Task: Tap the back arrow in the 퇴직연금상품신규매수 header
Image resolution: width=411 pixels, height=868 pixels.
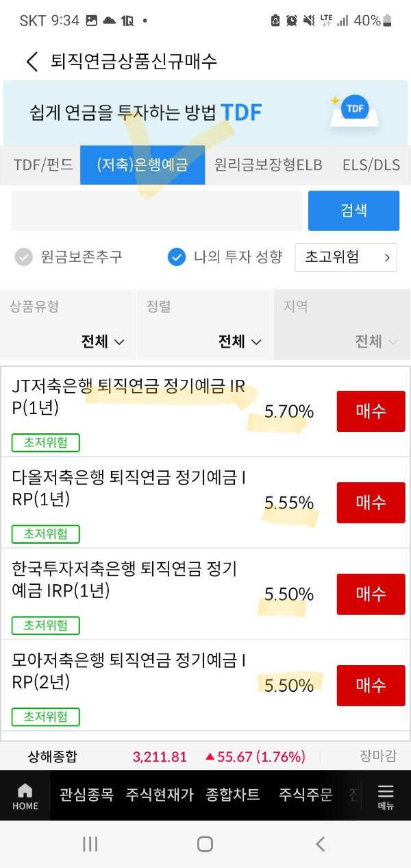Action: coord(31,62)
